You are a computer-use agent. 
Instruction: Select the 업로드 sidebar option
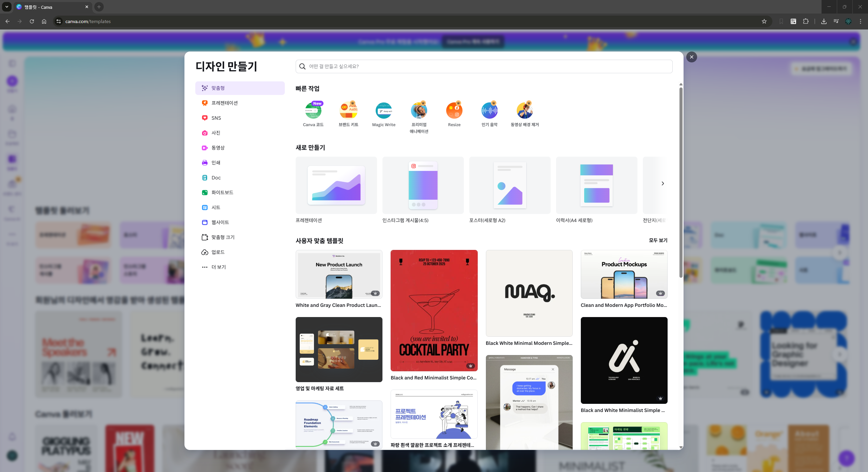click(x=218, y=252)
